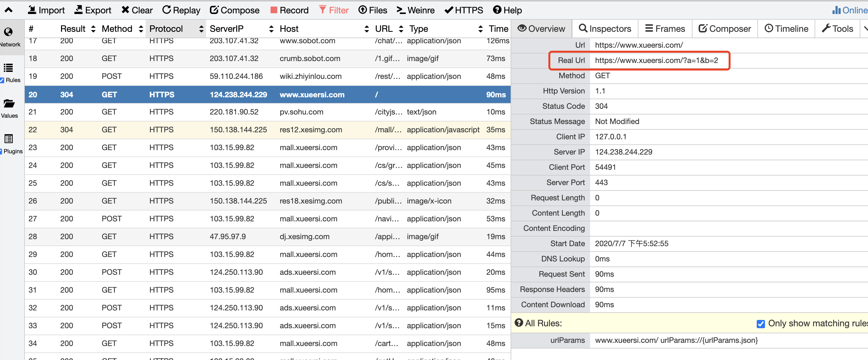Open the HTTPS settings

pyautogui.click(x=464, y=10)
